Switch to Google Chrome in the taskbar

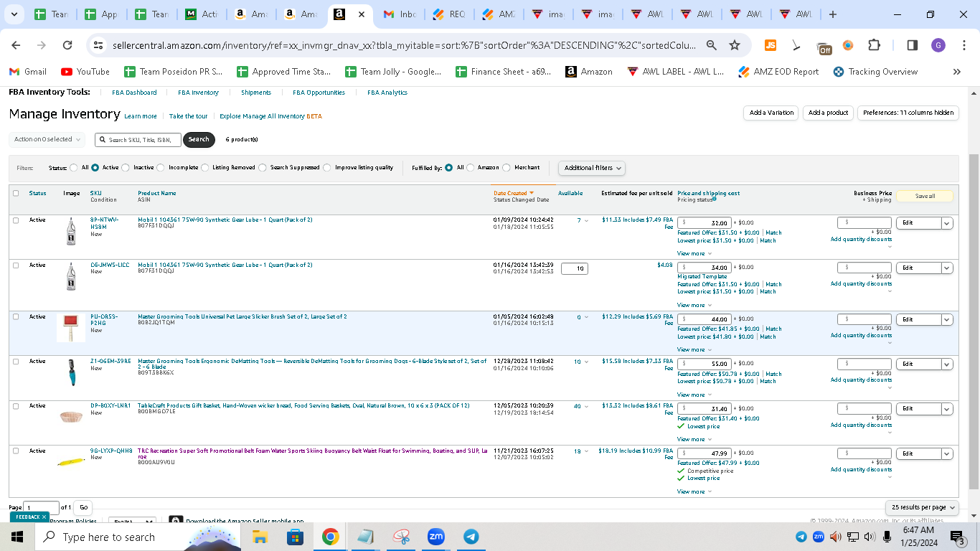pos(330,537)
